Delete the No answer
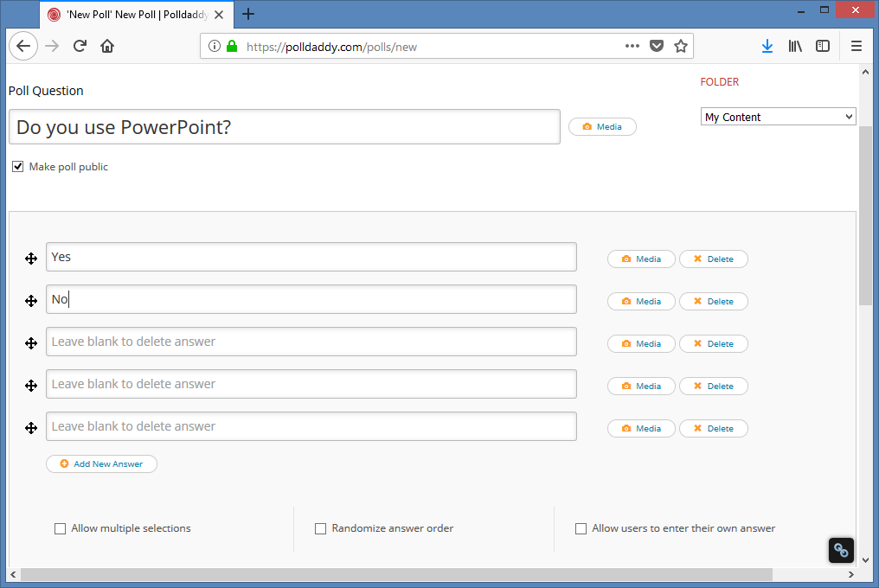 pyautogui.click(x=713, y=301)
